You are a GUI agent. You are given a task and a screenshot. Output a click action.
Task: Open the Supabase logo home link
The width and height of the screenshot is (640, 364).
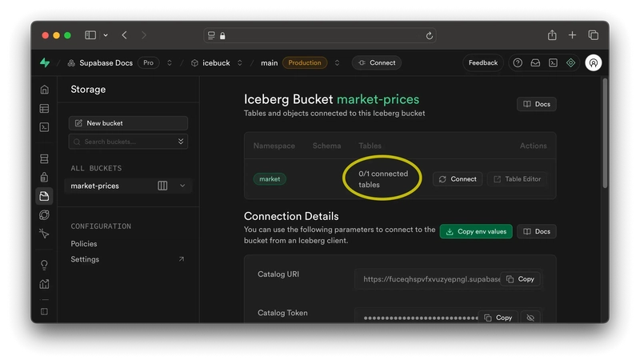click(x=45, y=62)
